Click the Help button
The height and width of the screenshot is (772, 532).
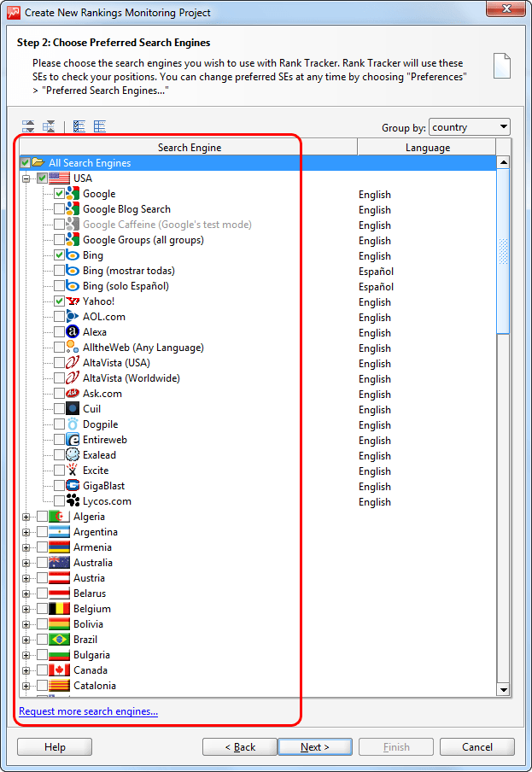click(55, 747)
